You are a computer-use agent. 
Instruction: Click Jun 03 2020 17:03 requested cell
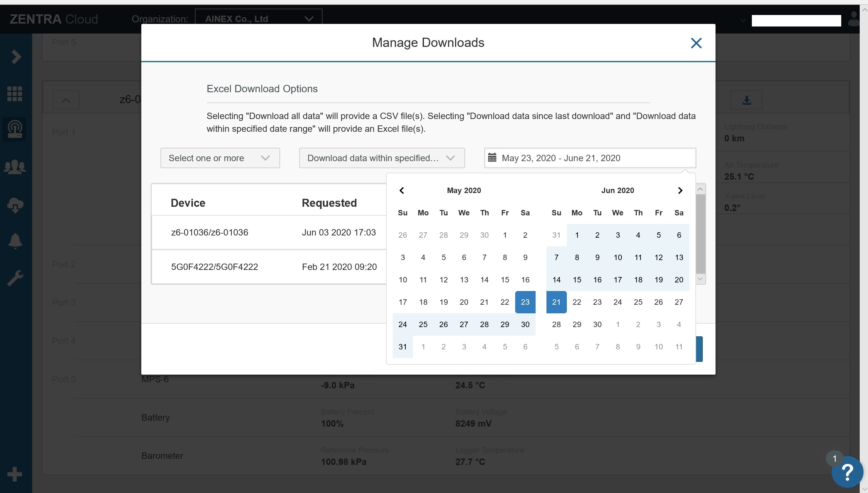point(339,232)
